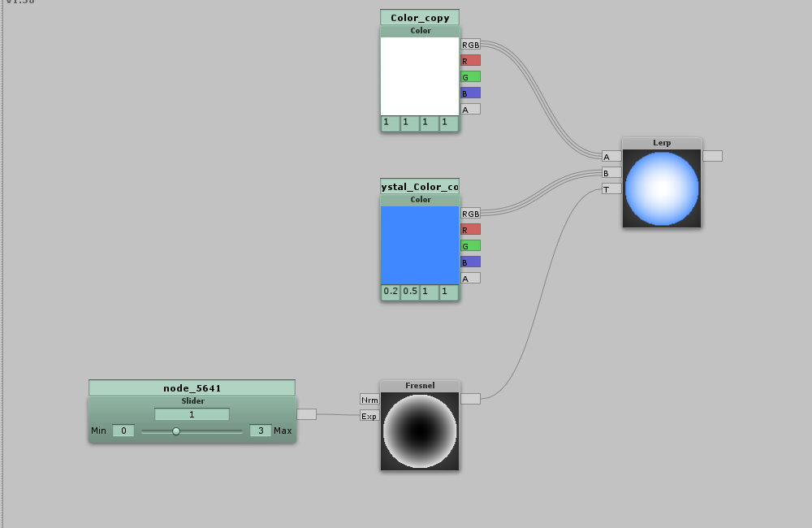Click green G output of blue color node
The image size is (812, 528).
pos(470,245)
